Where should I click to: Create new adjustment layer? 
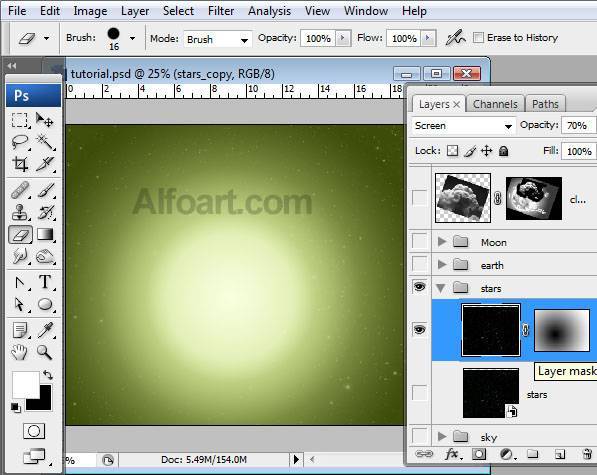point(507,454)
